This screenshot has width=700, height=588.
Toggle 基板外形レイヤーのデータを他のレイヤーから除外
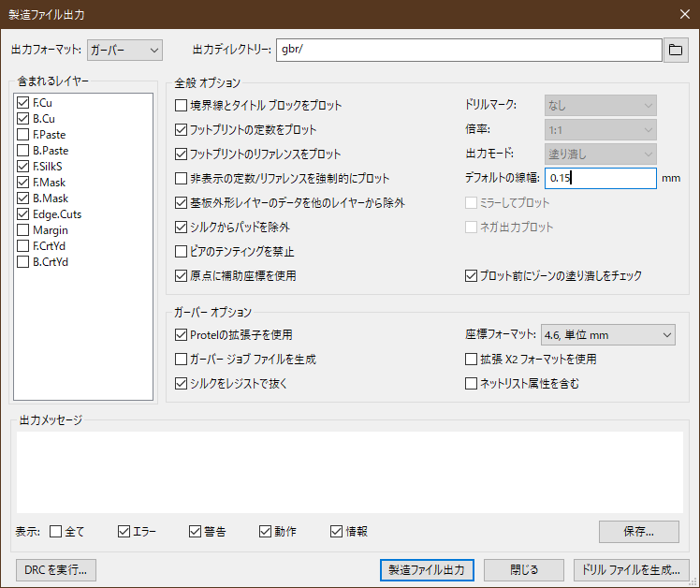pos(181,203)
